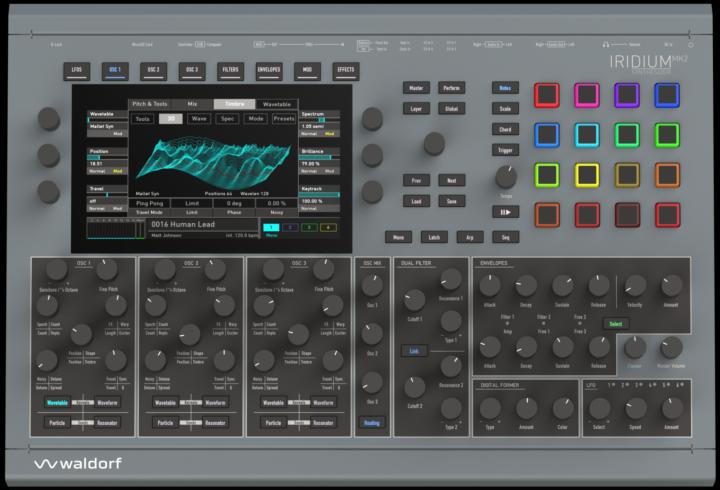Open the Presets sub-tab

point(284,119)
